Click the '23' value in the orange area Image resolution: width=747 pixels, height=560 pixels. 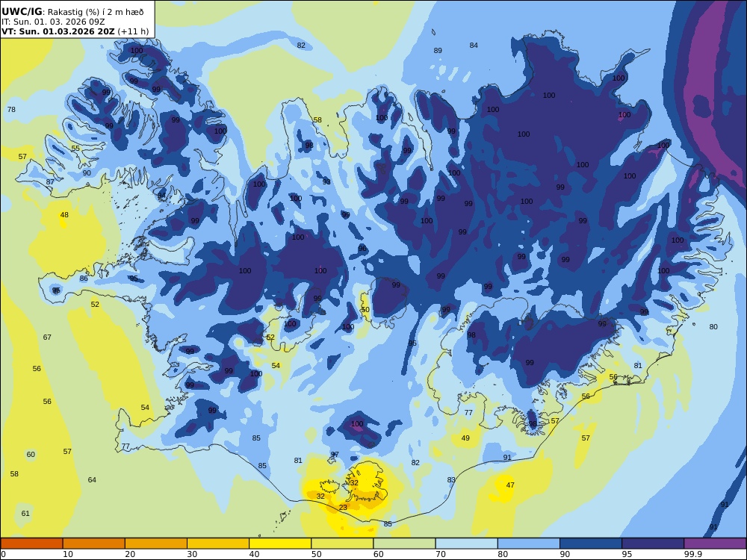click(x=343, y=508)
